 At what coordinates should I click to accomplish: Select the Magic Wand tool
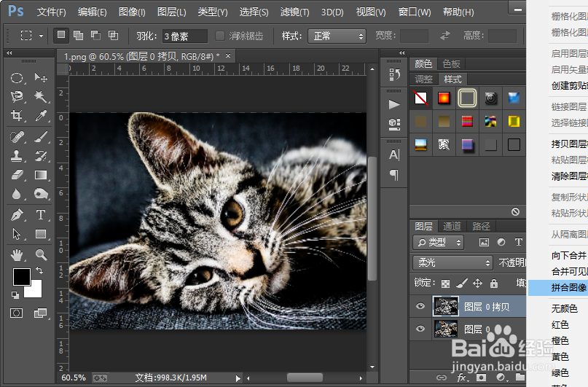(x=41, y=97)
